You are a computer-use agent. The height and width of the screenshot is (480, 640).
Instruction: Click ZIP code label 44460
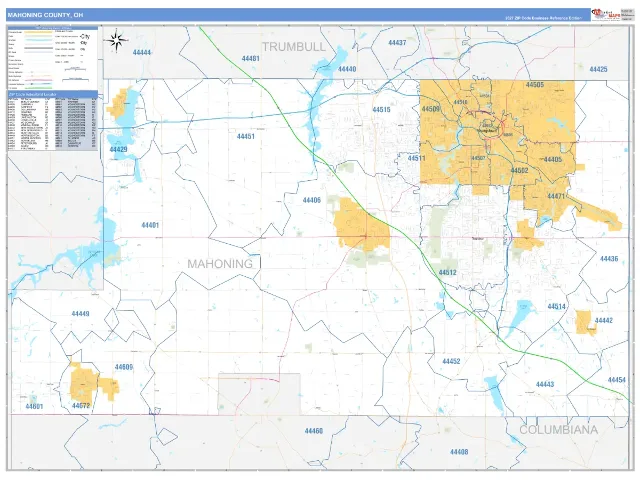pyautogui.click(x=313, y=431)
